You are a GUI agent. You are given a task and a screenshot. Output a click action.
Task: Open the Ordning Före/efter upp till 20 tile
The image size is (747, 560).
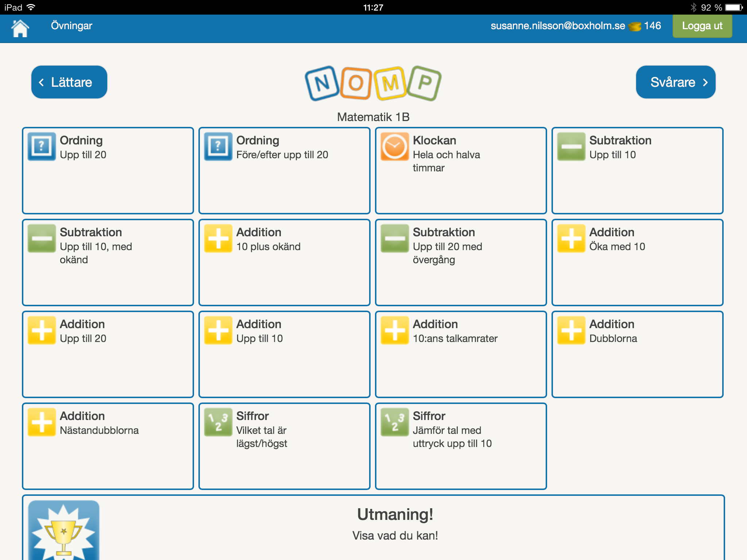tap(284, 171)
